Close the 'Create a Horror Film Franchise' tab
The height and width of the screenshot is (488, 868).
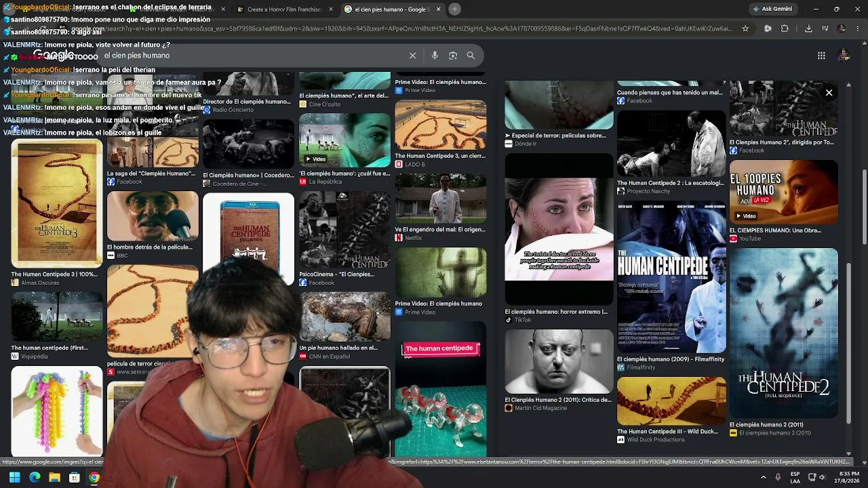tap(331, 9)
